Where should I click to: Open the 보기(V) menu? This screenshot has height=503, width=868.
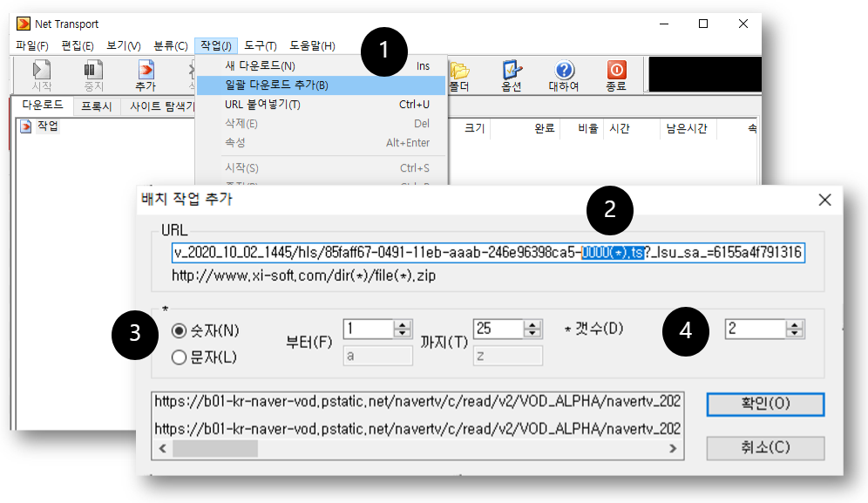(124, 45)
